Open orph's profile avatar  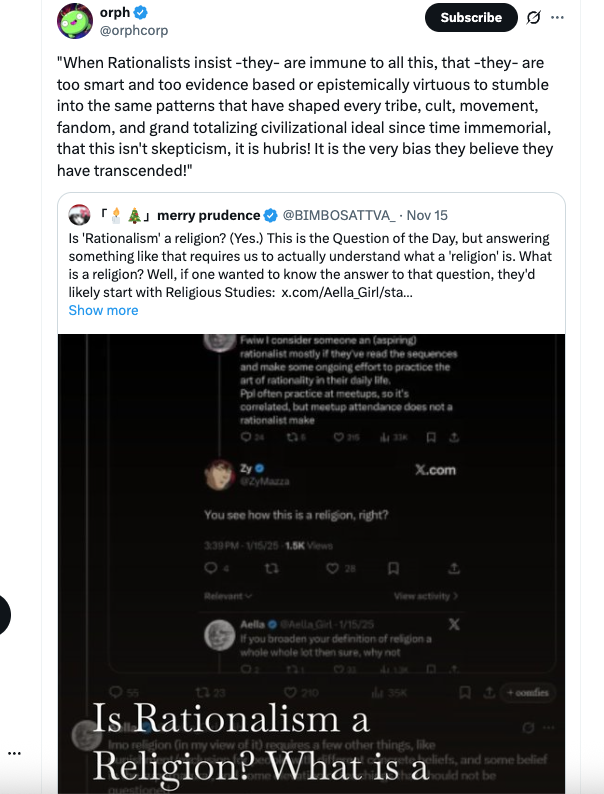point(75,20)
